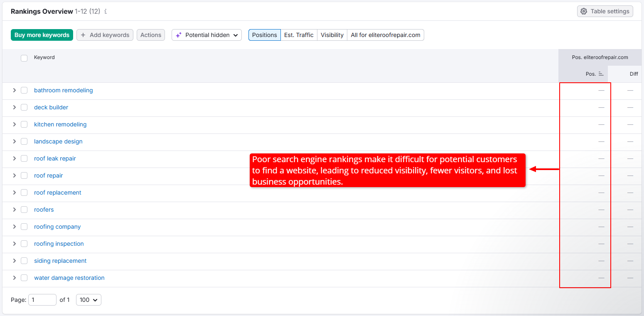Check the kitchen remodeling row checkbox
The width and height of the screenshot is (644, 316).
pyautogui.click(x=24, y=124)
